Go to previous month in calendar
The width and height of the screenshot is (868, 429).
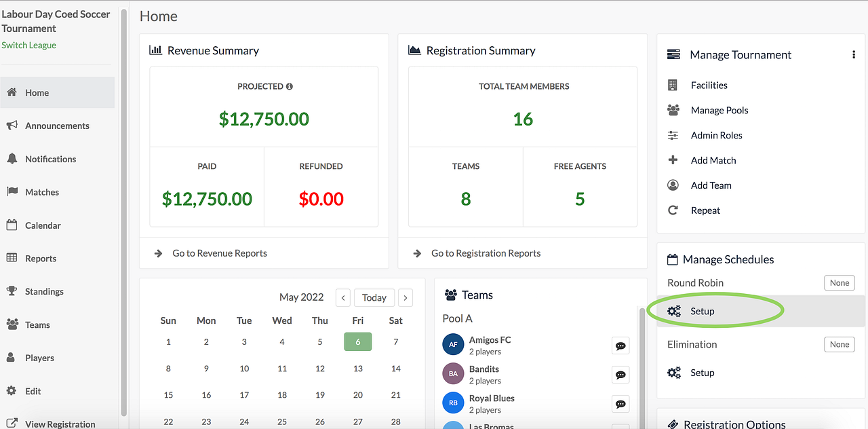click(342, 297)
